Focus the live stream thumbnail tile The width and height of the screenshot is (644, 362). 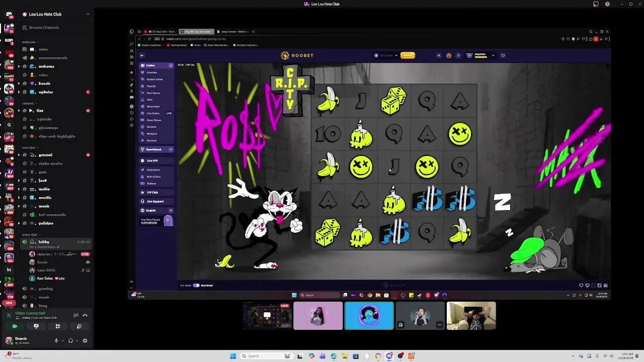pos(267,316)
